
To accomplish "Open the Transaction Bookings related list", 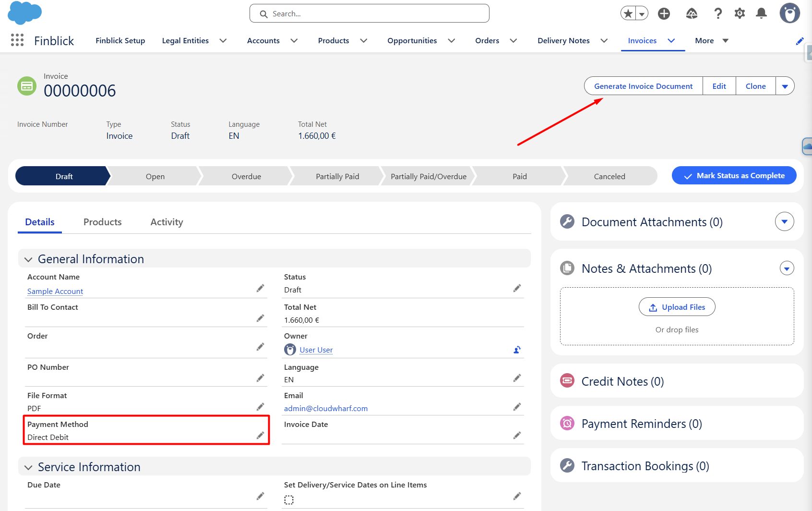I will click(645, 466).
